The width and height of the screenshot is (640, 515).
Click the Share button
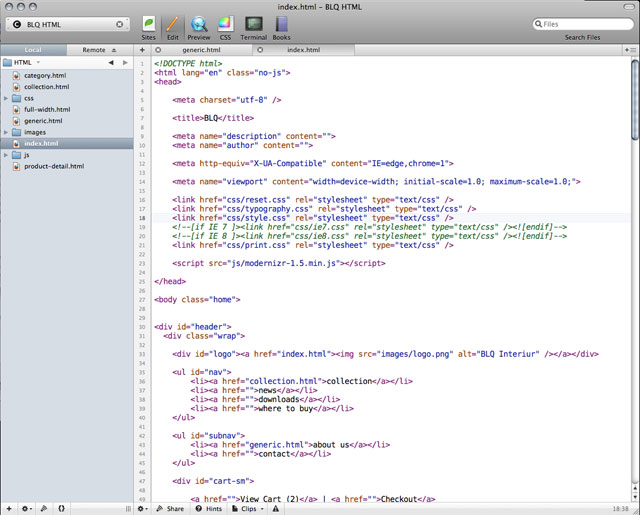click(170, 508)
